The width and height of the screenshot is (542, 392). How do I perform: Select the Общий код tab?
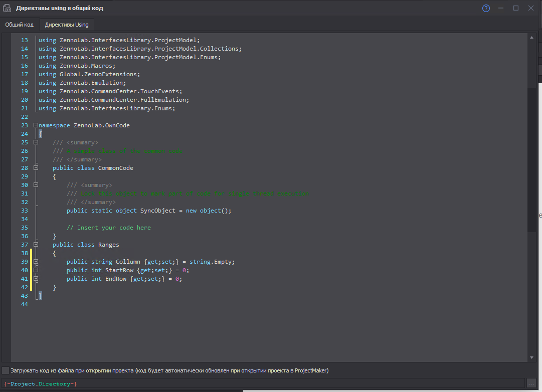pyautogui.click(x=20, y=25)
